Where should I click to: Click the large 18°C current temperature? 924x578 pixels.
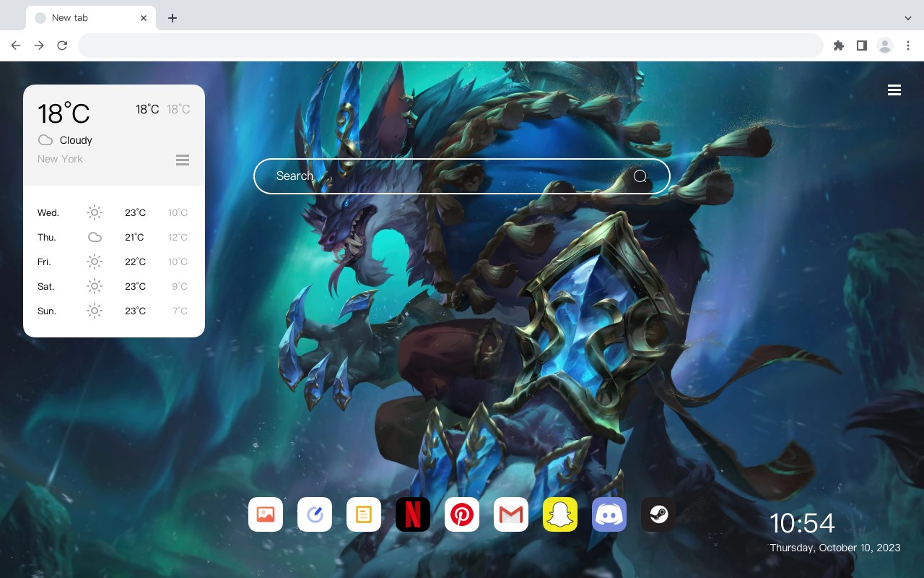click(64, 113)
